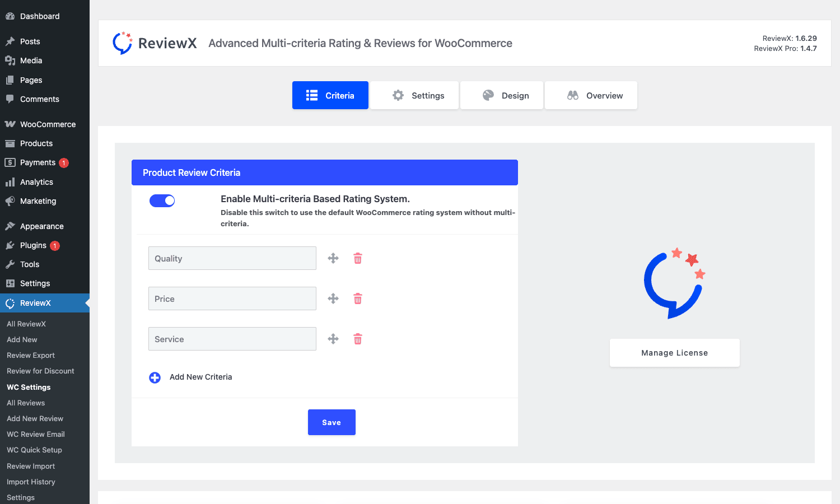This screenshot has height=504, width=840.
Task: Click the Dashboard gauge icon in sidebar
Action: click(x=10, y=16)
